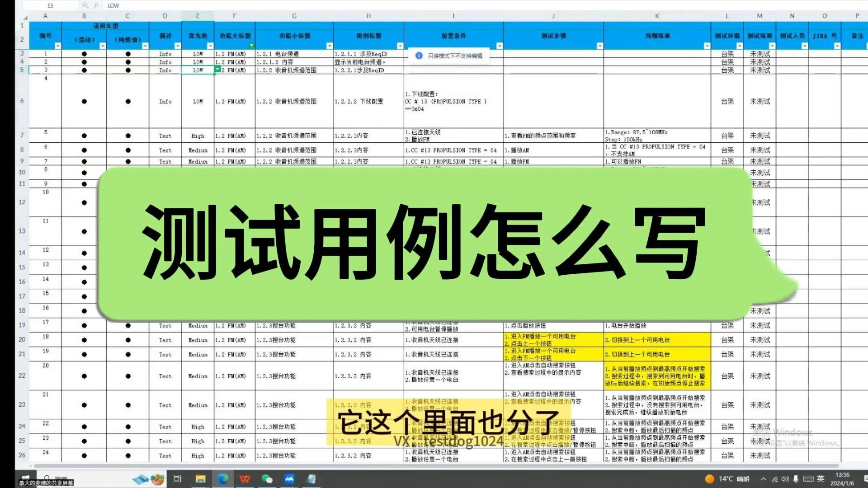Viewport: 868px width, 488px height.
Task: Open the 前置条件 column filter dropdown
Action: coord(499,46)
